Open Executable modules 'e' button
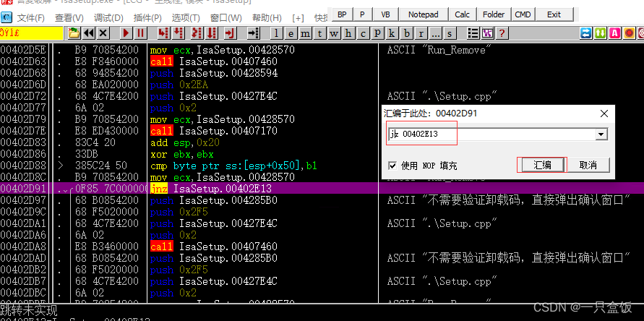The height and width of the screenshot is (321, 644). (291, 33)
